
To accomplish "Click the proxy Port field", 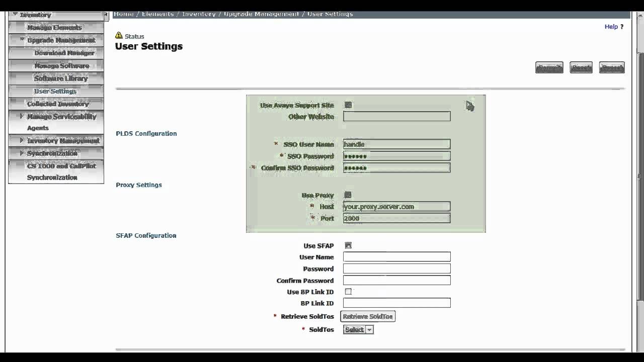I will click(x=396, y=218).
